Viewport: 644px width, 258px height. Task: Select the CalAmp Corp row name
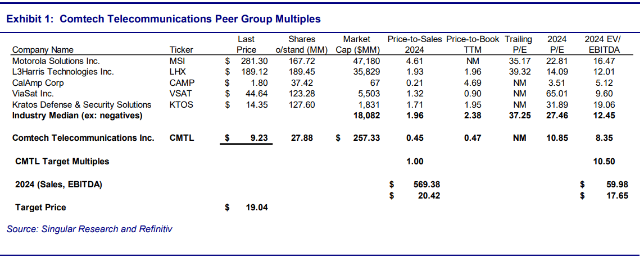pyautogui.click(x=38, y=82)
